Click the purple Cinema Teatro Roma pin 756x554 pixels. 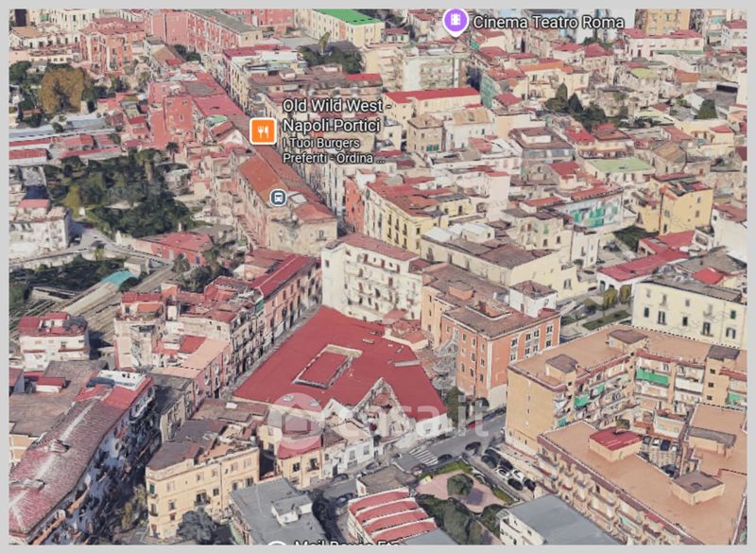[455, 20]
